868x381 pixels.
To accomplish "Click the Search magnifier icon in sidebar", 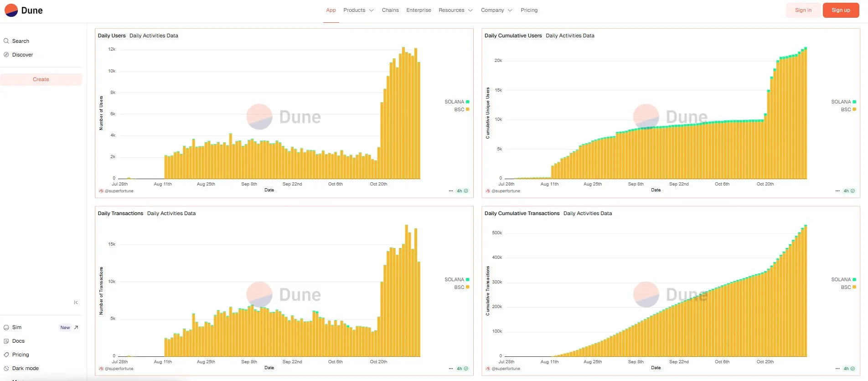I will coord(6,41).
